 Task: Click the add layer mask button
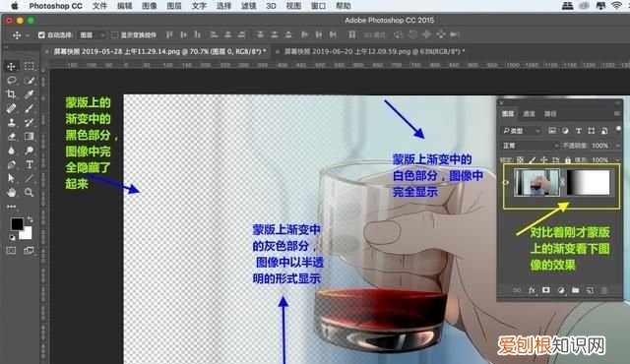(x=546, y=290)
